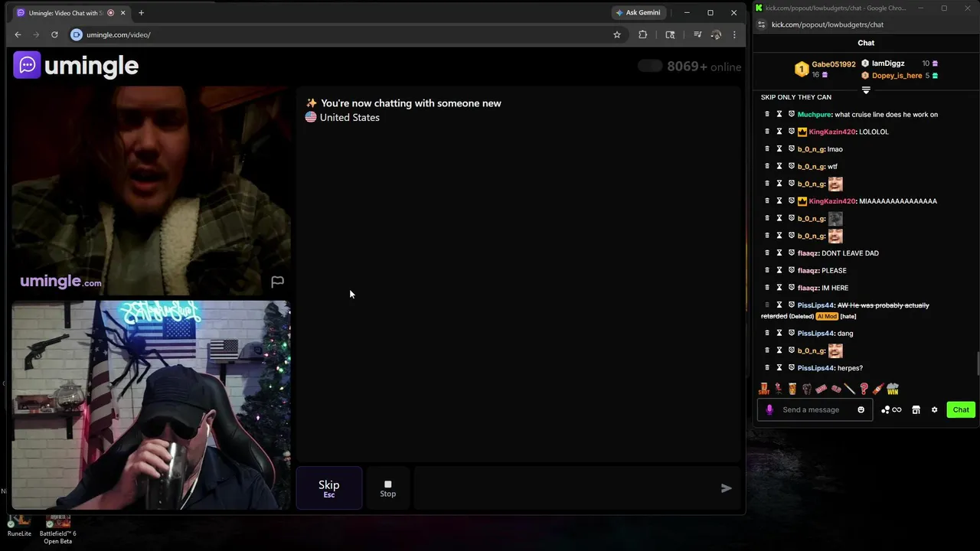
Task: Collapse the gifters leaderboard with arrow
Action: click(866, 90)
